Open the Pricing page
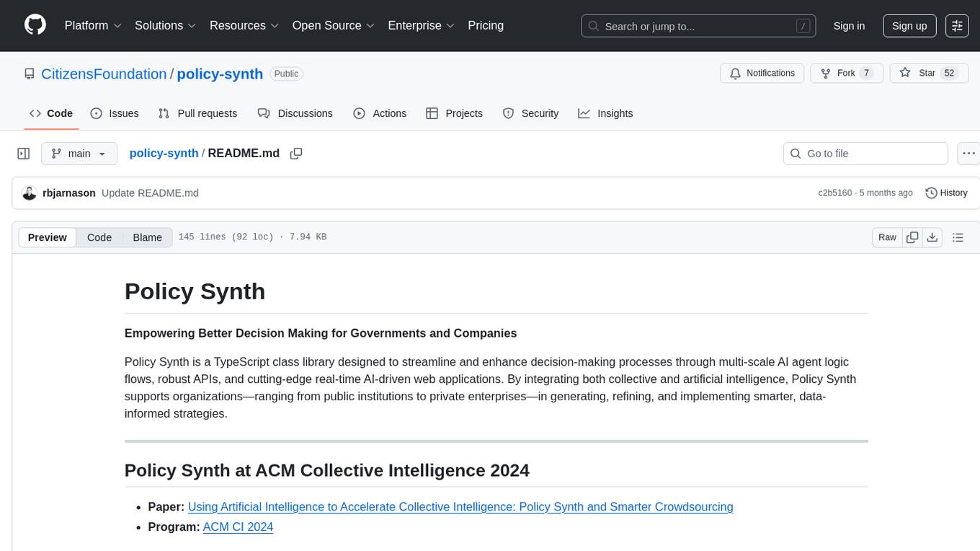 coord(486,25)
